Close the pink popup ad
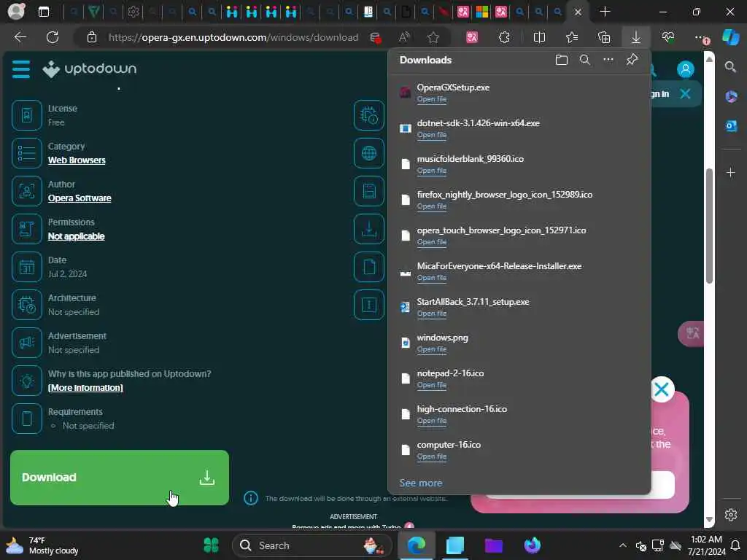The height and width of the screenshot is (560, 747). tap(662, 389)
